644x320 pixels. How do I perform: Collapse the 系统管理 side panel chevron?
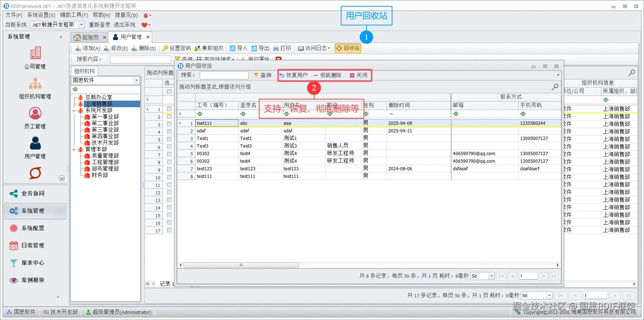click(x=61, y=37)
